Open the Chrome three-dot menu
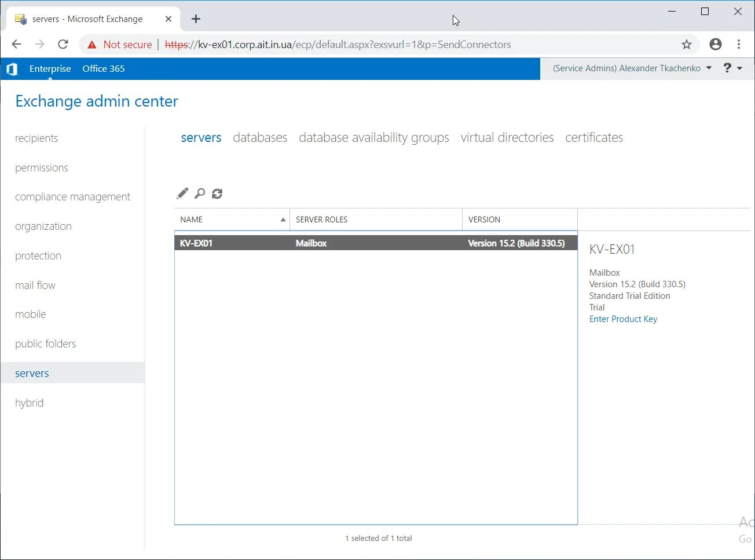755x560 pixels. 739,45
